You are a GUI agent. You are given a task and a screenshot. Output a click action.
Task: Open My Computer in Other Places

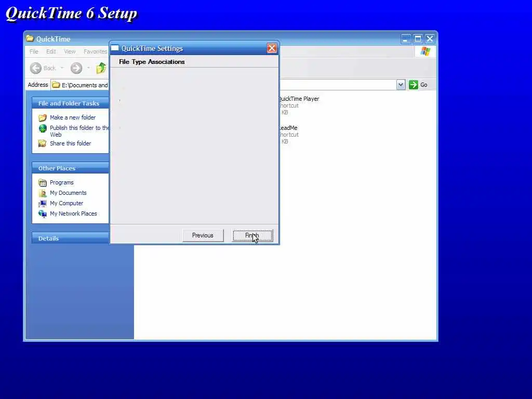[x=66, y=203]
